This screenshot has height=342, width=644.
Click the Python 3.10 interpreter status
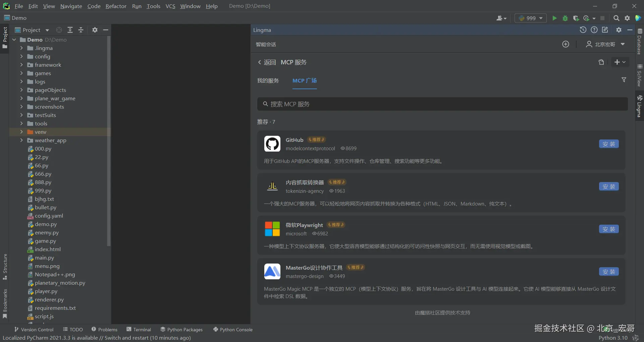613,338
